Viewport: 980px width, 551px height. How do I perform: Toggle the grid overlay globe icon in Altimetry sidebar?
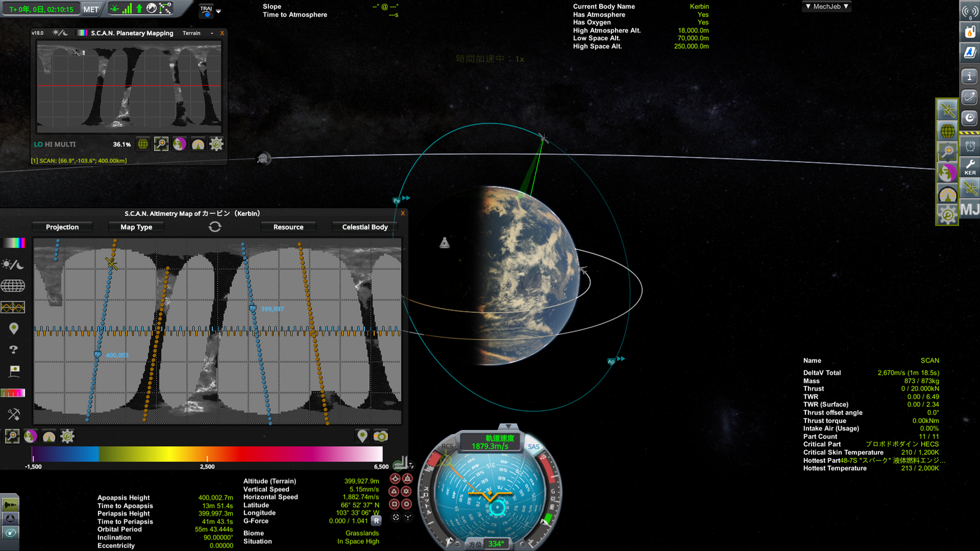[13, 286]
